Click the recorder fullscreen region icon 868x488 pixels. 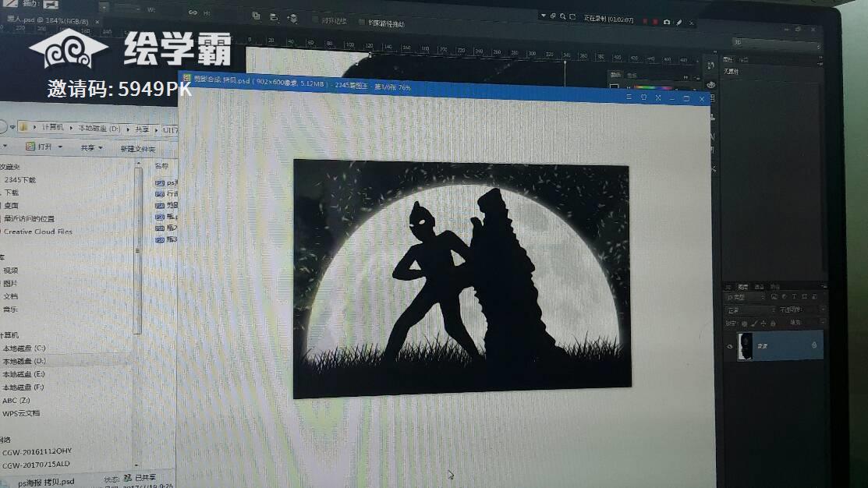point(572,16)
